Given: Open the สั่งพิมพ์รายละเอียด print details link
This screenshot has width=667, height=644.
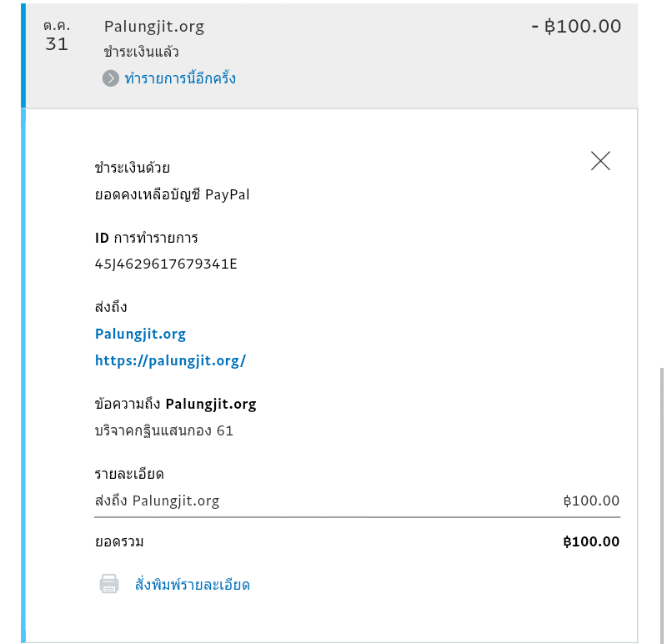Looking at the screenshot, I should point(193,585).
